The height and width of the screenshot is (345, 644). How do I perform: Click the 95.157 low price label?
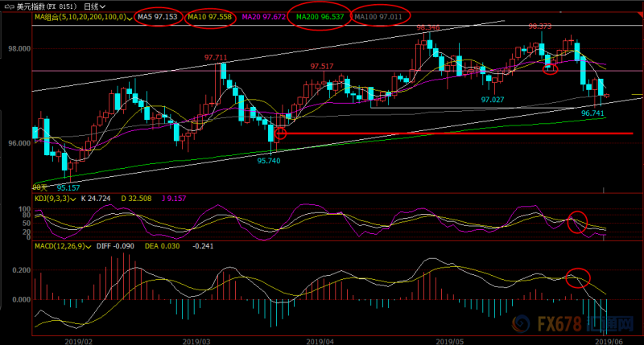point(68,188)
